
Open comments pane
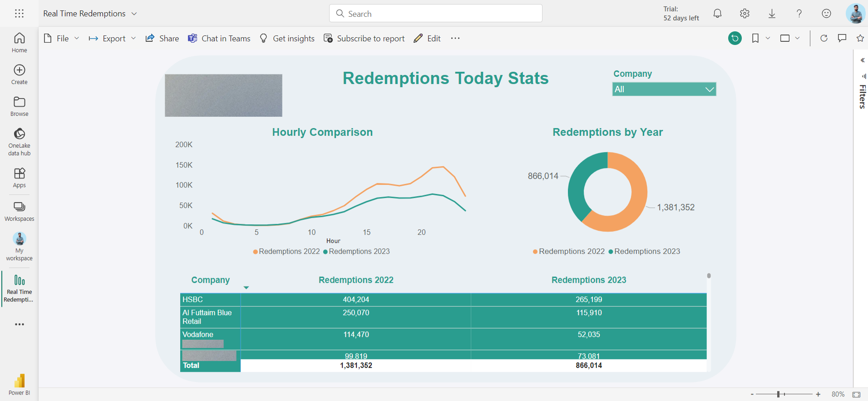842,38
